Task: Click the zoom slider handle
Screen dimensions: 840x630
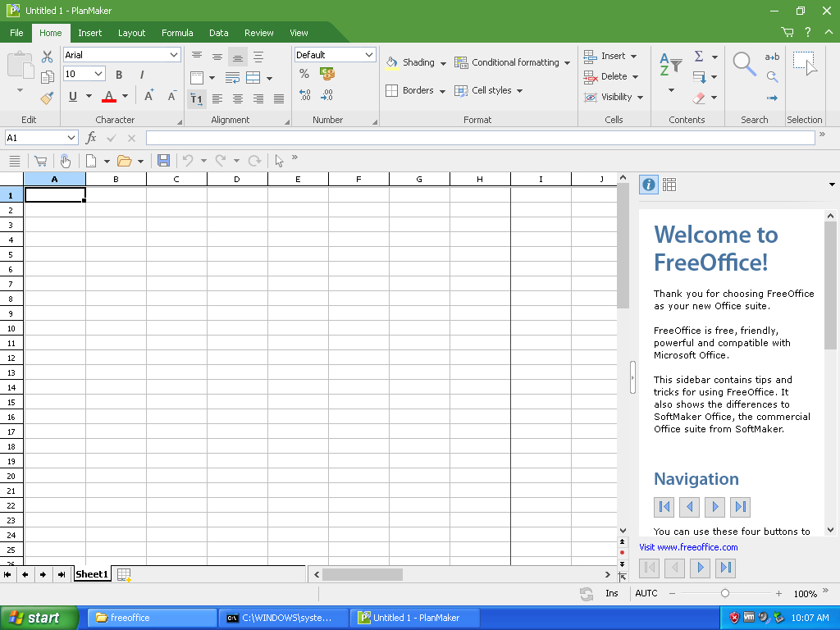Action: pos(725,593)
